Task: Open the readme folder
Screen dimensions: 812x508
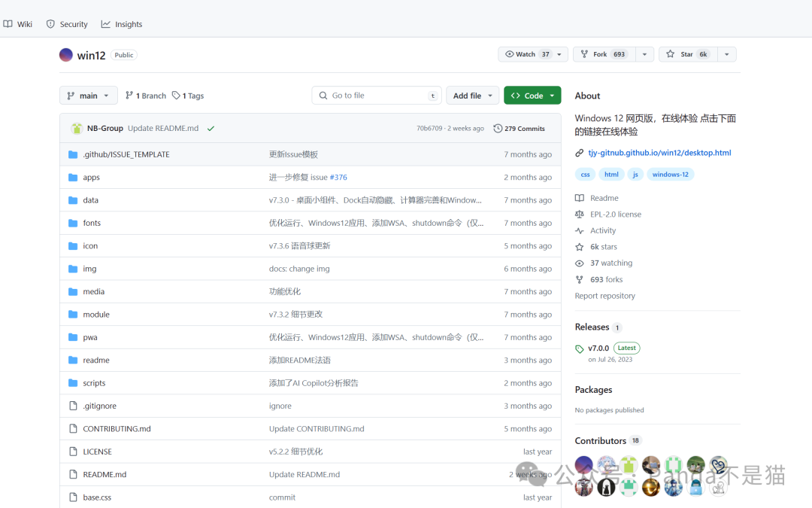Action: 96,360
